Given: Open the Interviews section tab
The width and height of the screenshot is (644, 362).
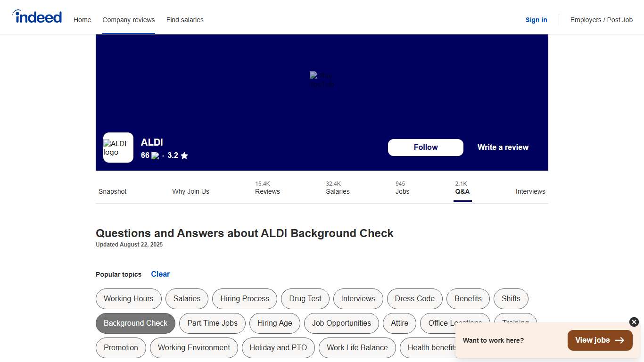Looking at the screenshot, I should click(x=530, y=191).
